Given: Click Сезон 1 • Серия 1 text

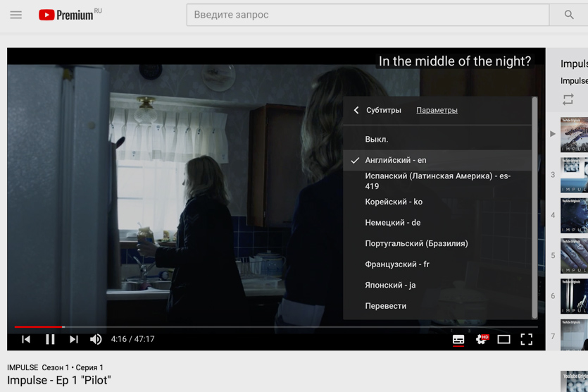Looking at the screenshot, I should pyautogui.click(x=73, y=367).
